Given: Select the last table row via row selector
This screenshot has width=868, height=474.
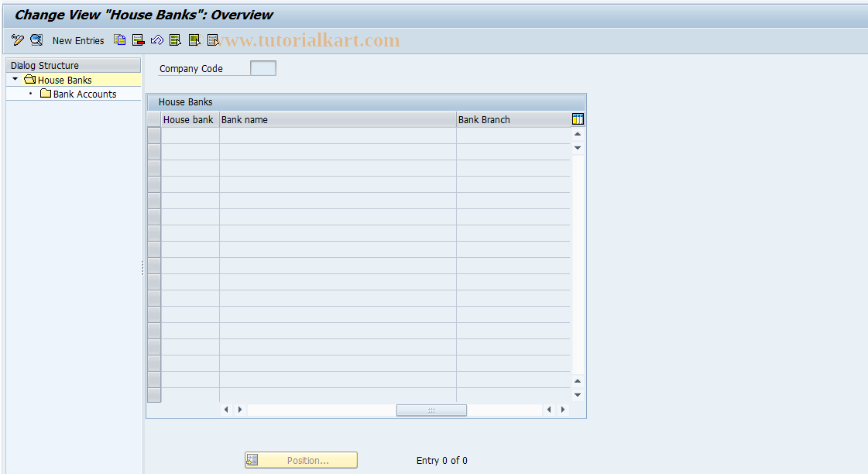Looking at the screenshot, I should (154, 395).
